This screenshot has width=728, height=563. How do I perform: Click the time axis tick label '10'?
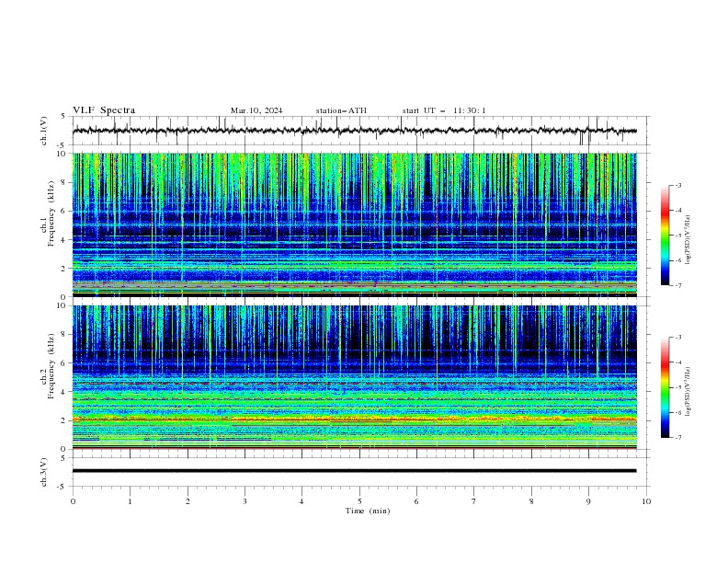(x=646, y=501)
